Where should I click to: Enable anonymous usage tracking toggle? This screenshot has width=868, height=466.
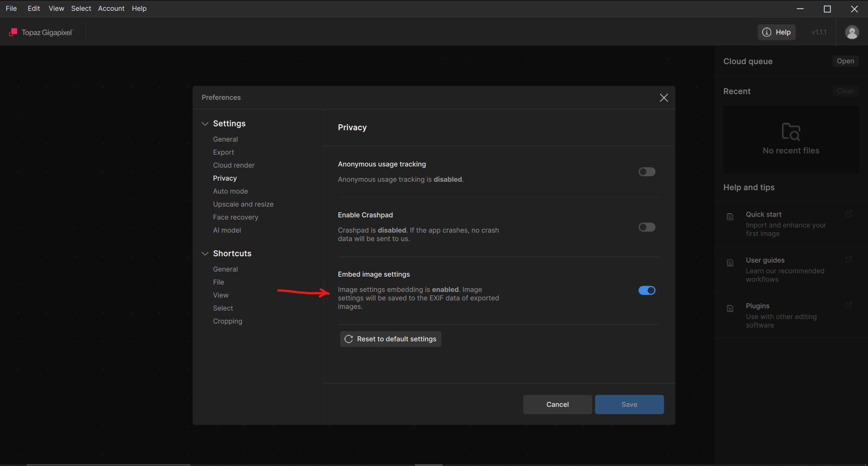(x=646, y=172)
